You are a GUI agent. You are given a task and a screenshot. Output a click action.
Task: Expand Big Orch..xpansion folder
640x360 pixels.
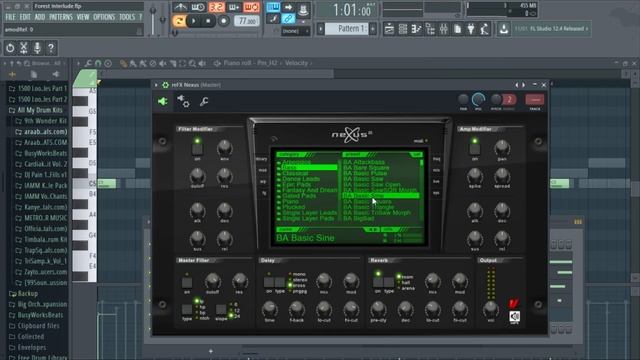coord(38,304)
